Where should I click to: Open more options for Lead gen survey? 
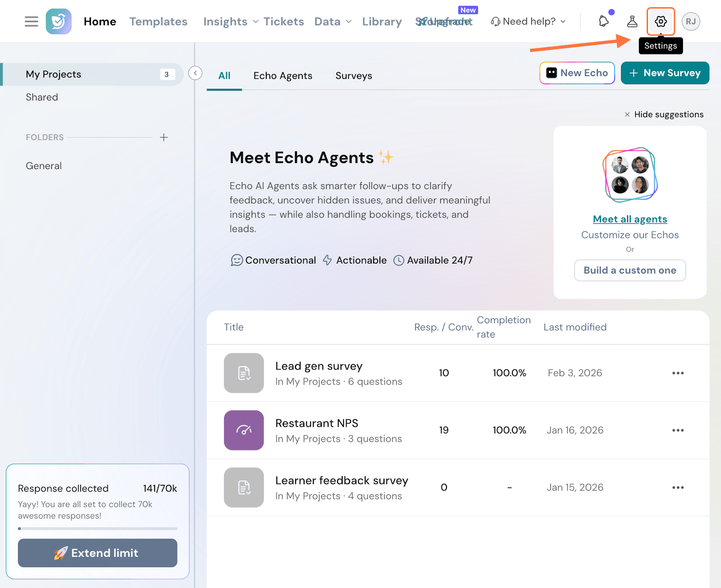(678, 373)
